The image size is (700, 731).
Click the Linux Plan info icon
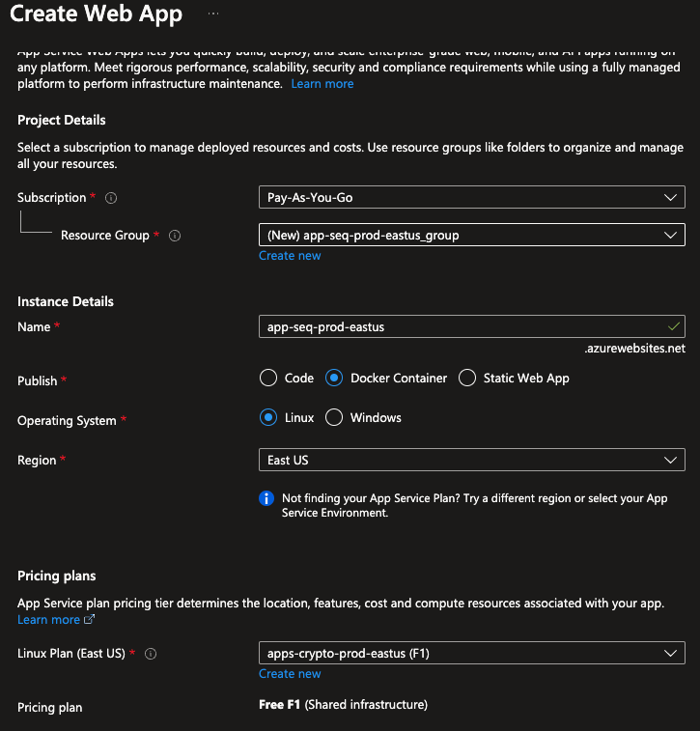[x=151, y=654]
